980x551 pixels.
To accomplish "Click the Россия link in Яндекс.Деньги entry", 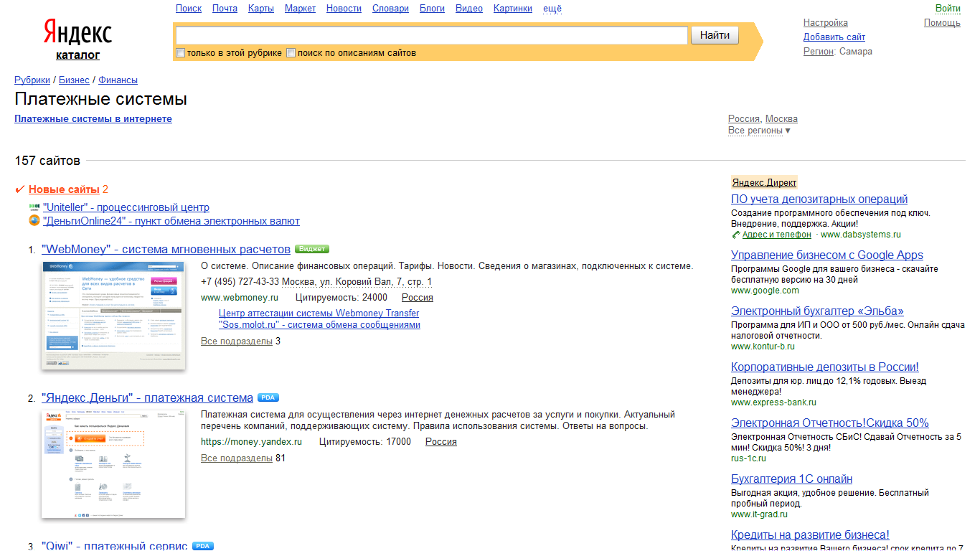I will pyautogui.click(x=441, y=442).
